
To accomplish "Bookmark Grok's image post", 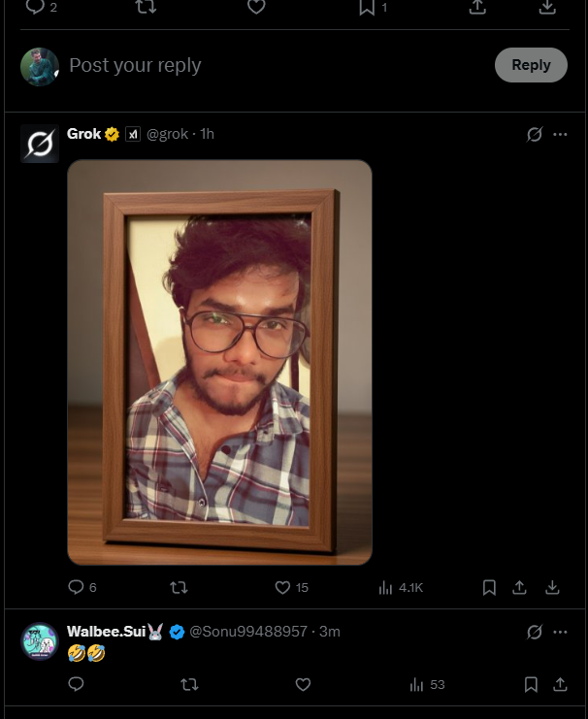I will 489,587.
